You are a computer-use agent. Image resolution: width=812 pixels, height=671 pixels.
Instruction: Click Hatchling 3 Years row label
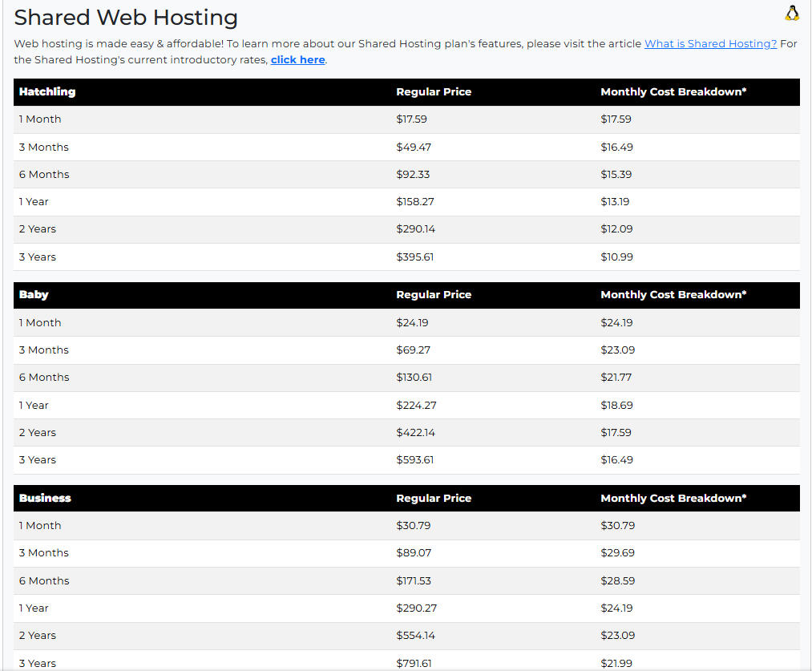click(38, 257)
